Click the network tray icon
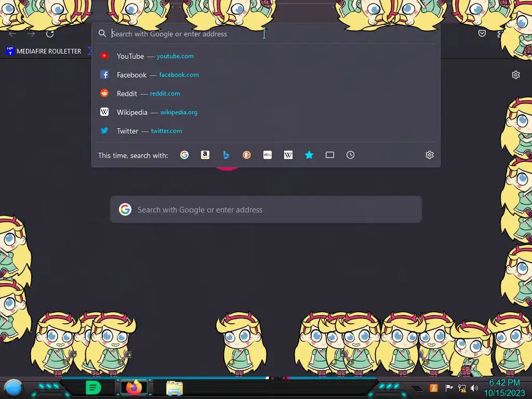 (462, 388)
